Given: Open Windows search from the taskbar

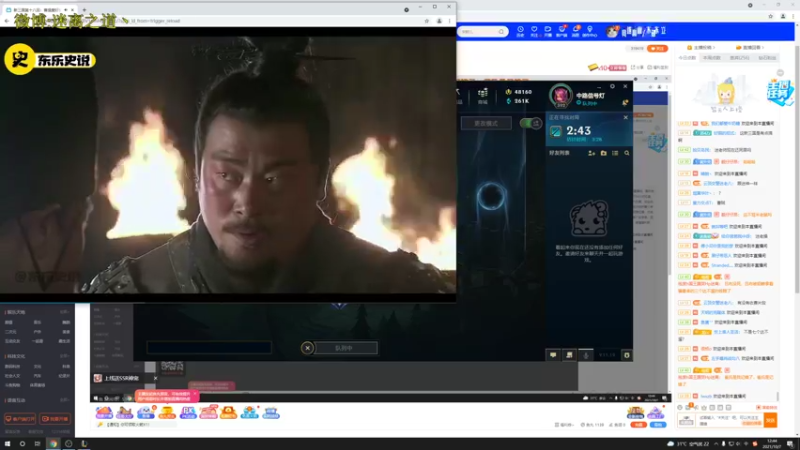Looking at the screenshot, I should [22, 444].
